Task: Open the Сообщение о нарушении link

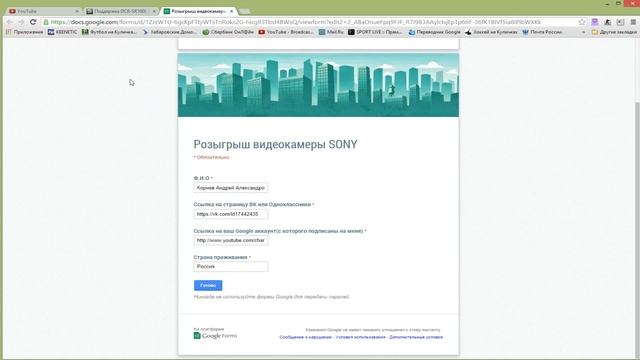Action: click(305, 337)
